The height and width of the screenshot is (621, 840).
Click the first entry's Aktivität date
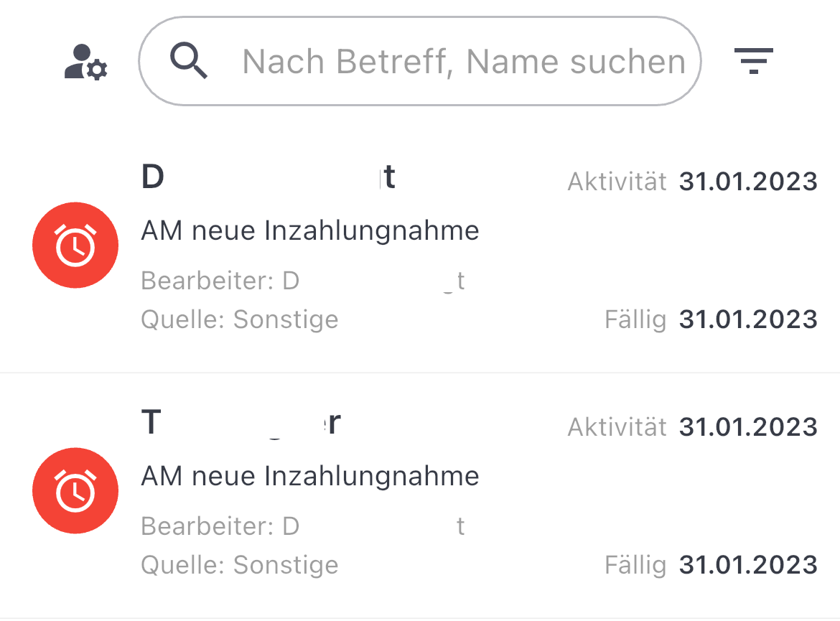coord(748,182)
